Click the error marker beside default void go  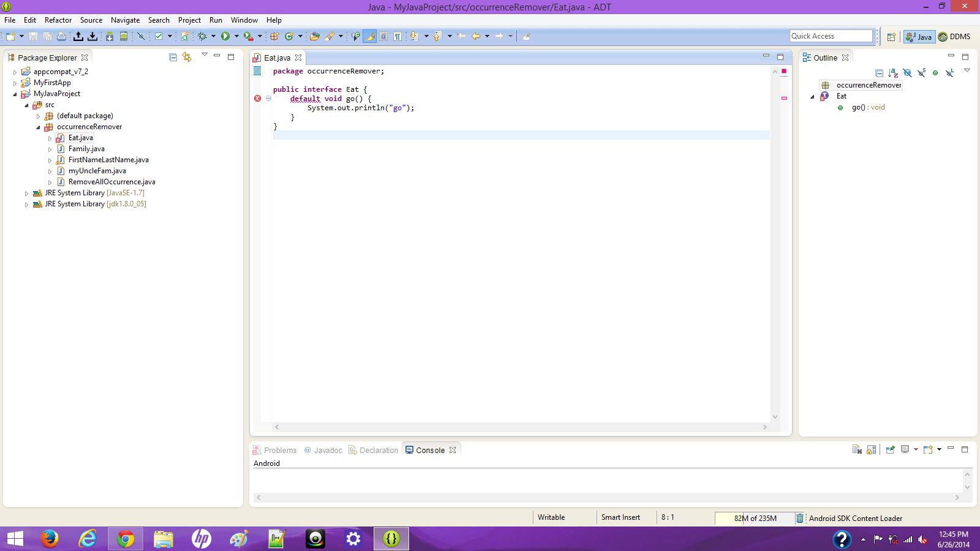[257, 99]
